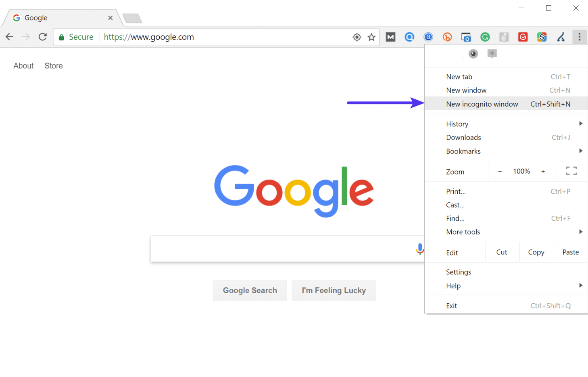Viewport: 588px width, 377px height.
Task: Open the blue Q circle extension
Action: click(409, 37)
